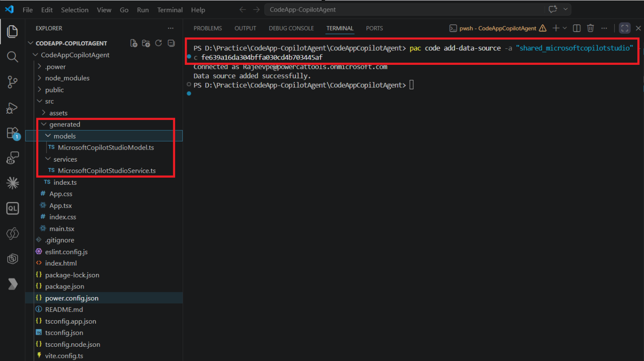Split the terminal panel
The height and width of the screenshot is (361, 644).
point(577,28)
